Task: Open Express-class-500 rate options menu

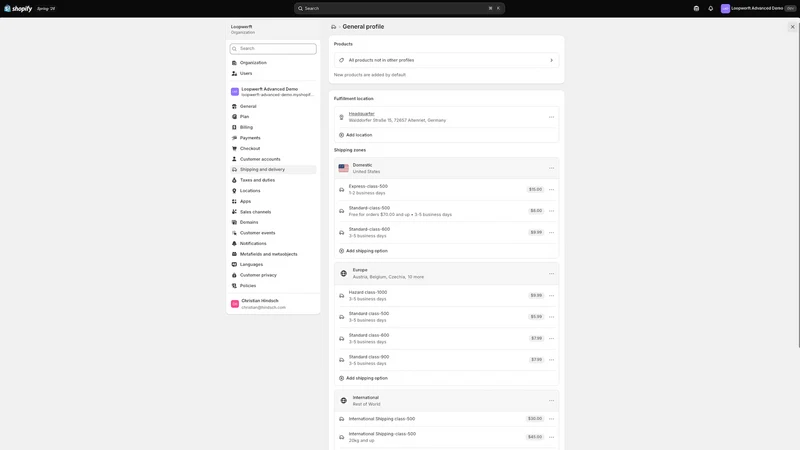Action: pyautogui.click(x=552, y=190)
